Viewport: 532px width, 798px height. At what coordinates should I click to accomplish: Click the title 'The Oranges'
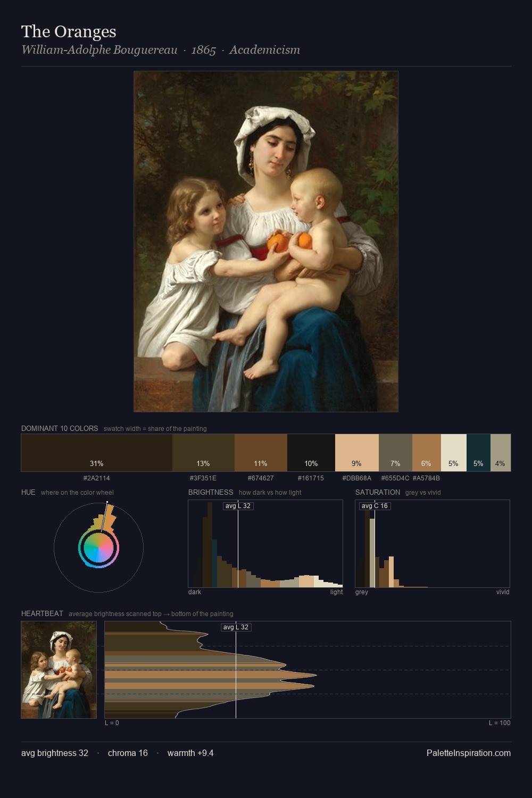(x=69, y=32)
